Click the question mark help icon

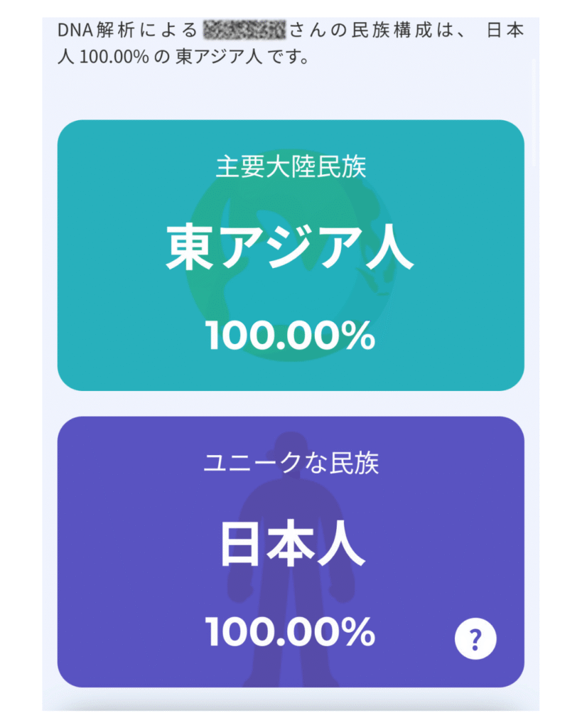475,640
